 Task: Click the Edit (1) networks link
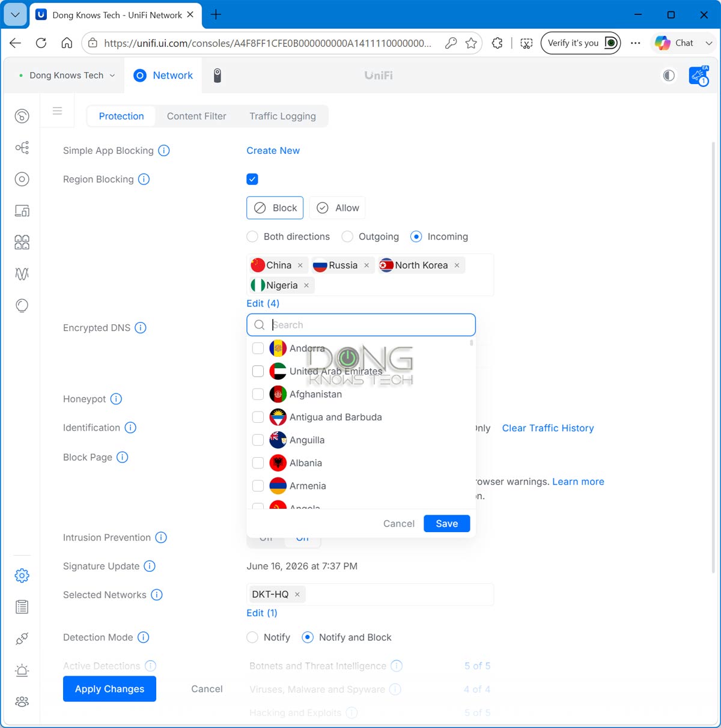262,613
